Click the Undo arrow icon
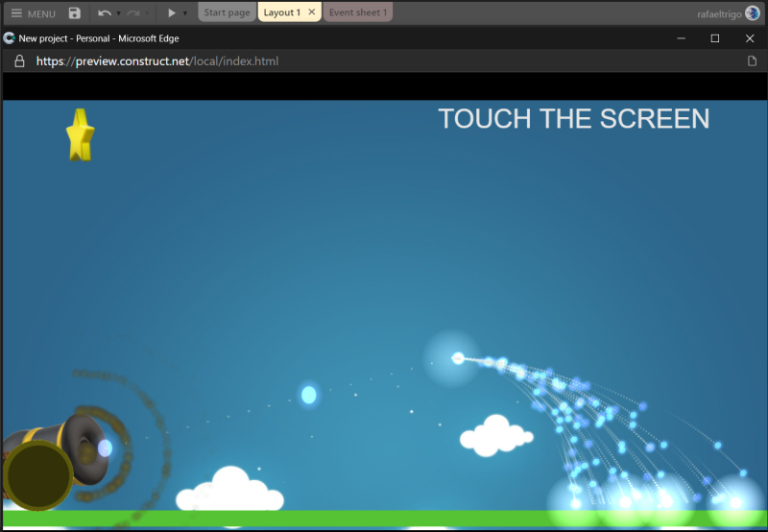This screenshot has height=532, width=768. pyautogui.click(x=104, y=13)
